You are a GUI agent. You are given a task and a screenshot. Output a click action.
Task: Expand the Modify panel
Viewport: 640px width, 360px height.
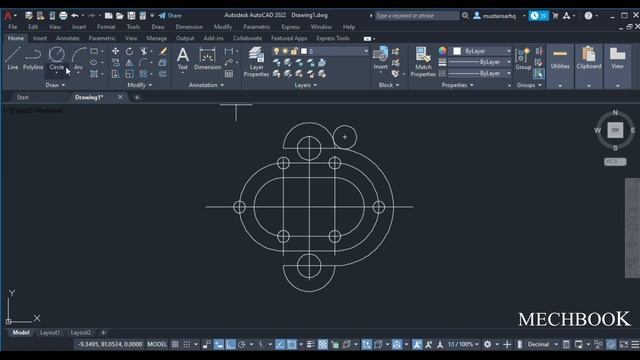click(x=140, y=85)
